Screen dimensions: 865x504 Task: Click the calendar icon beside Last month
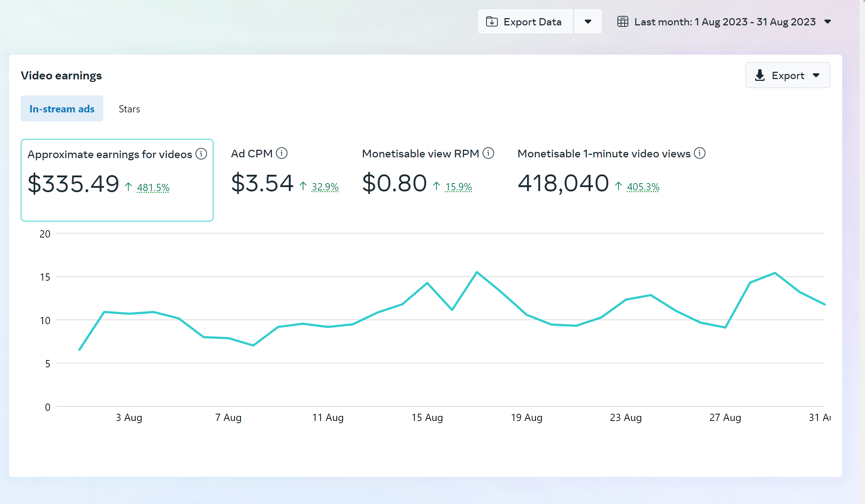coord(623,22)
